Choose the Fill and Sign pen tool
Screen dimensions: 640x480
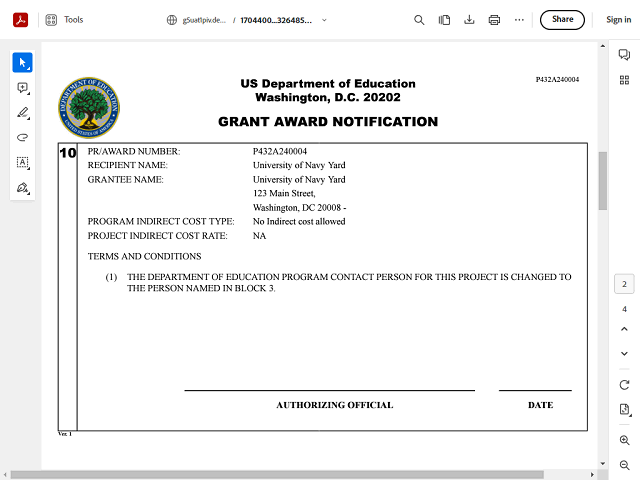click(22, 188)
